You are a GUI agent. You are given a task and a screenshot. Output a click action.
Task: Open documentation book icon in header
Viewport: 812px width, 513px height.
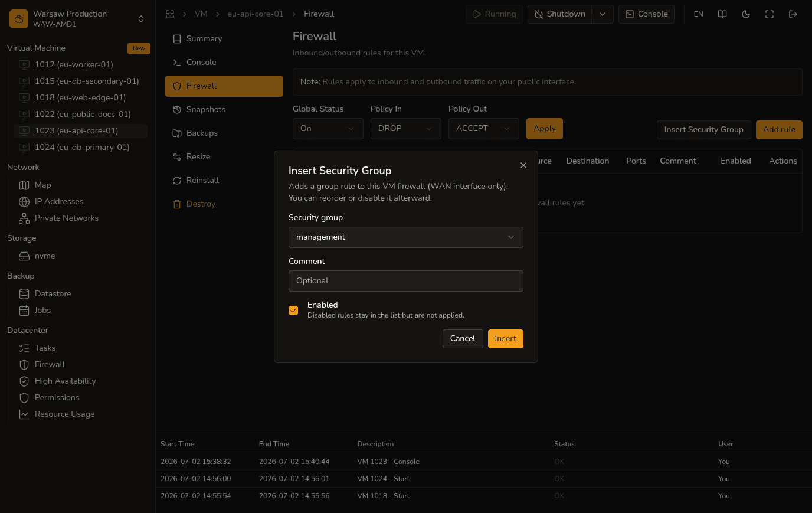click(722, 14)
